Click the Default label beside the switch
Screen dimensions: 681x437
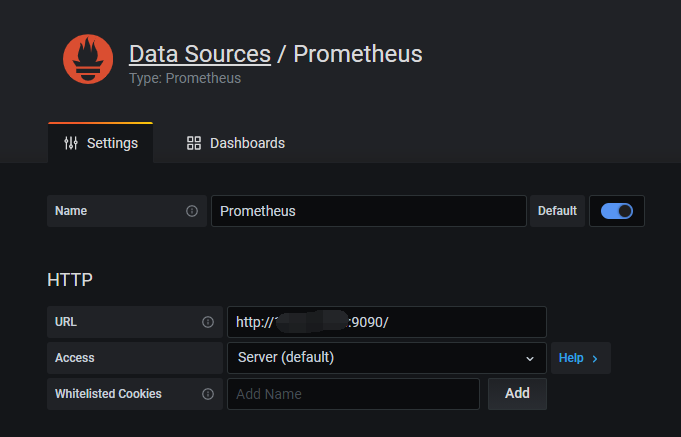coord(557,211)
